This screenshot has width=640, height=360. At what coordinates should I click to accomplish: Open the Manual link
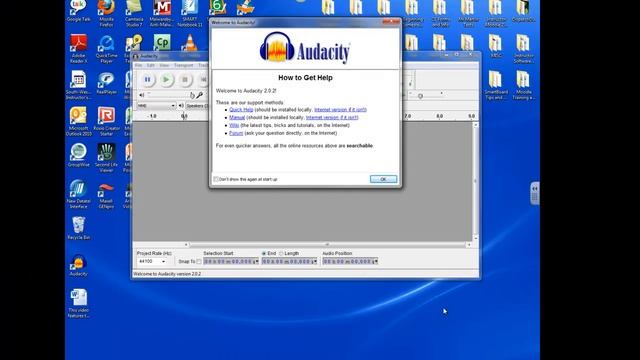pos(237,118)
